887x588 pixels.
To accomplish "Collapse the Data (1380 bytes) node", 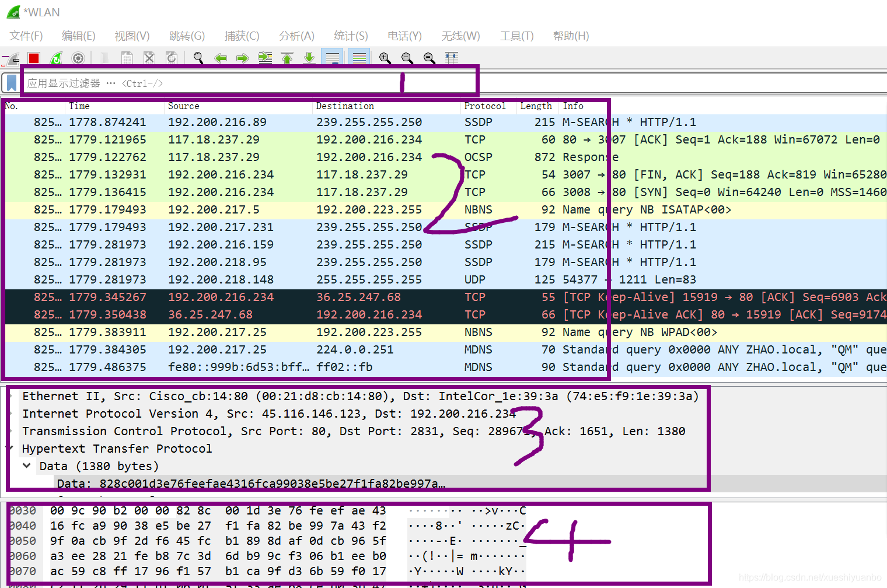I will coord(27,466).
